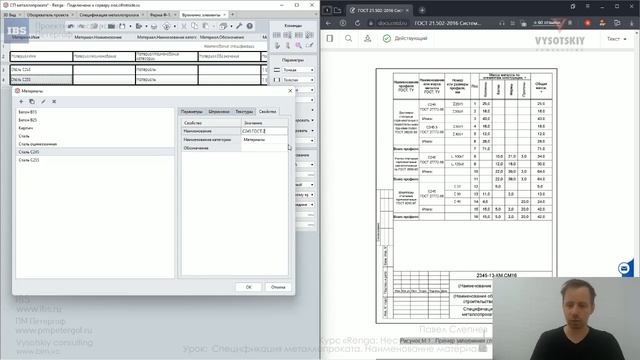Switch to Штриховки tab in Materials dialog
The image size is (640, 360).
click(219, 111)
